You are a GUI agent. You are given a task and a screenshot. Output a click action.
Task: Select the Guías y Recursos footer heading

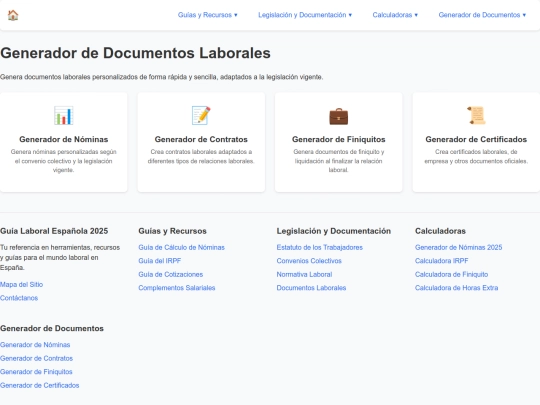(173, 231)
